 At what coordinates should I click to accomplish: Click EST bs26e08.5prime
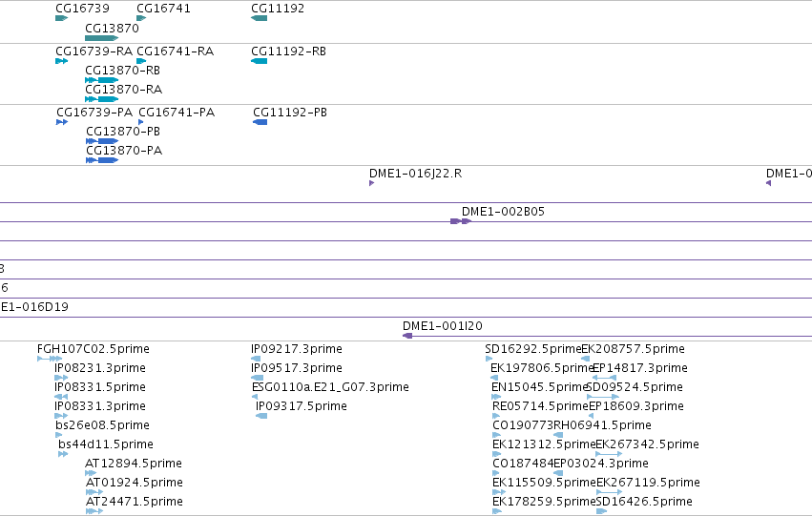(102, 425)
